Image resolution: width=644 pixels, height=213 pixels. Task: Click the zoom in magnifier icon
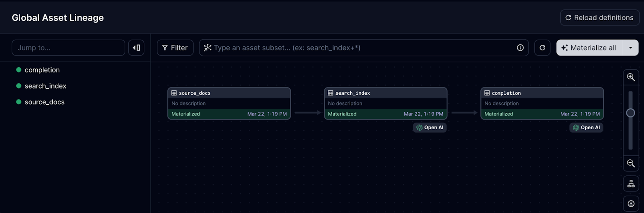click(x=631, y=77)
